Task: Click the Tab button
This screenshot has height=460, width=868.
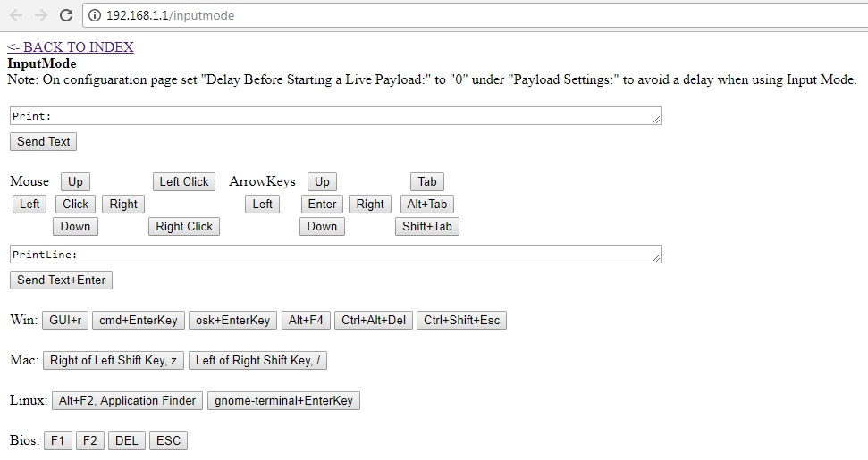Action: (x=427, y=182)
